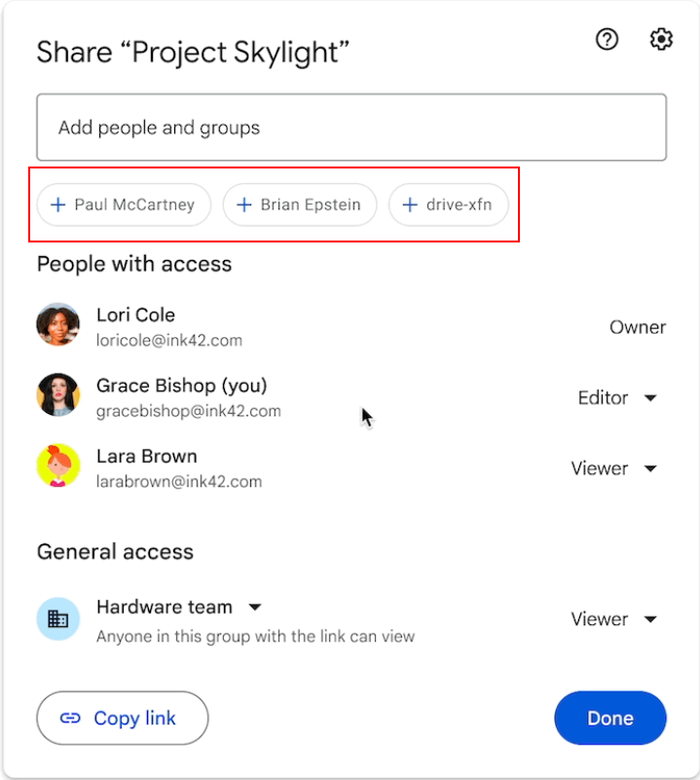Image resolution: width=700 pixels, height=780 pixels.
Task: Click the plus icon beside Paul McCartney
Action: point(58,204)
